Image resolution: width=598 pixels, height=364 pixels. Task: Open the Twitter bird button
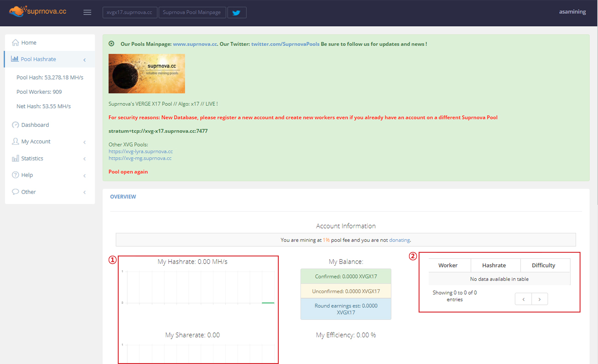[237, 12]
